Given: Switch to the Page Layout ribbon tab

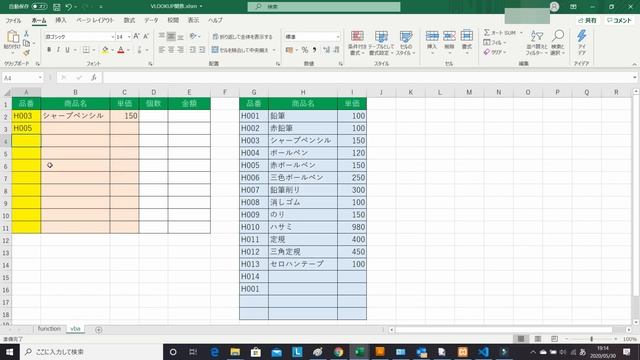Looking at the screenshot, I should [95, 20].
